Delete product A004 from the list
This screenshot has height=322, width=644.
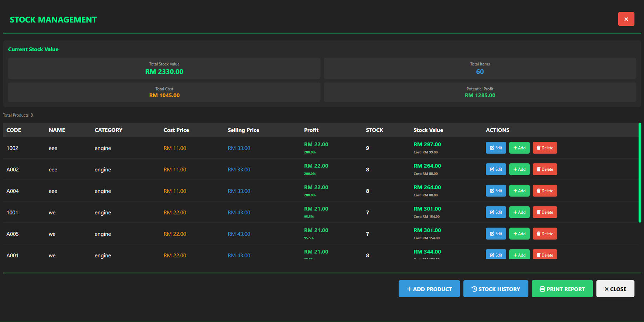[545, 191]
